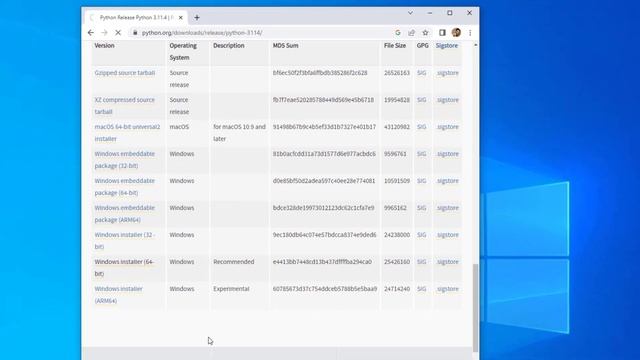
Task: Stop loading the page
Action: pyautogui.click(x=118, y=33)
